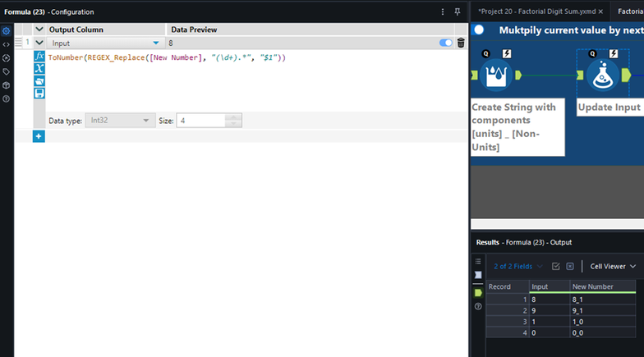The height and width of the screenshot is (357, 644).
Task: Select cell 0_0 in New Number column
Action: click(603, 333)
